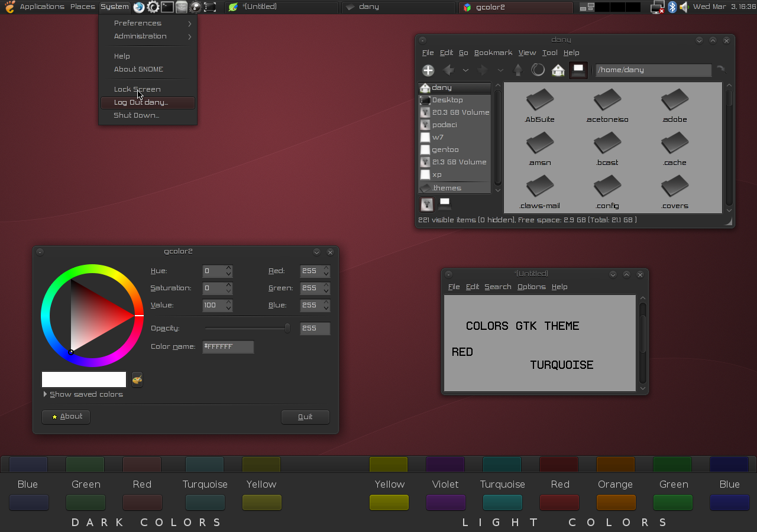Toggle the computer-icon button below the side pane
This screenshot has width=757, height=532.
(x=445, y=205)
